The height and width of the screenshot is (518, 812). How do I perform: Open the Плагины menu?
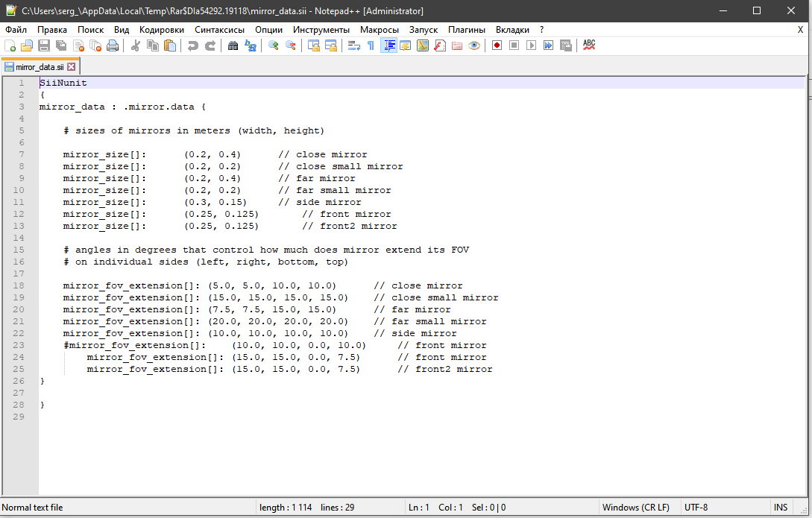pos(467,30)
